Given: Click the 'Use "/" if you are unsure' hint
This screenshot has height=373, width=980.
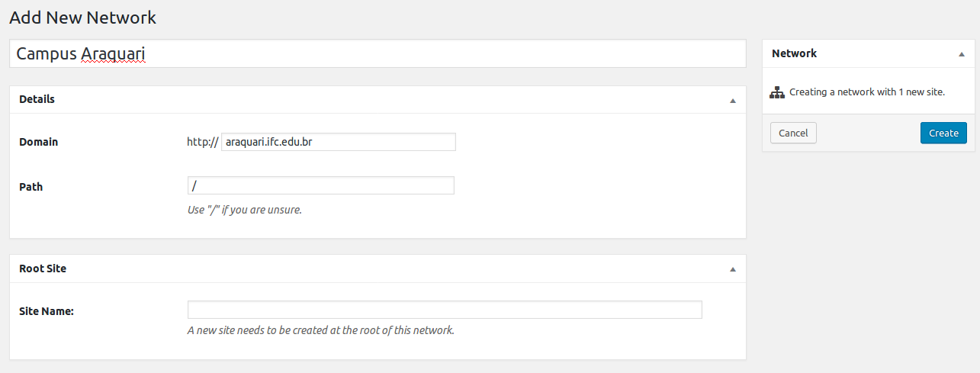Looking at the screenshot, I should point(245,210).
